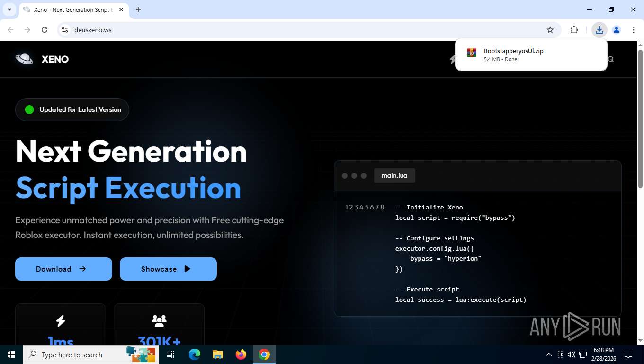Open the Extensions puzzle icon
Image resolution: width=644 pixels, height=364 pixels.
[x=574, y=30]
